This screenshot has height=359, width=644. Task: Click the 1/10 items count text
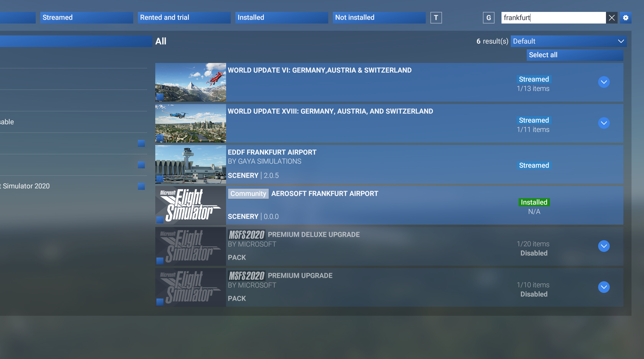[x=533, y=285]
